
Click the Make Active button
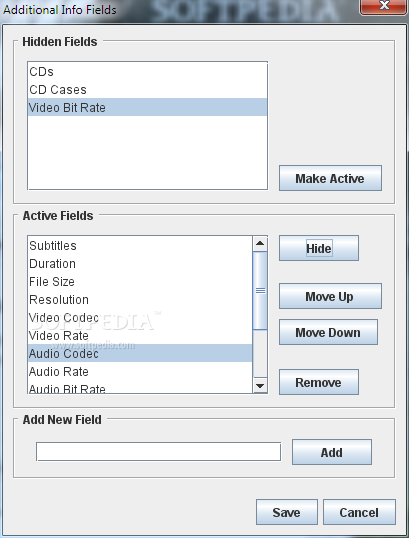(330, 178)
